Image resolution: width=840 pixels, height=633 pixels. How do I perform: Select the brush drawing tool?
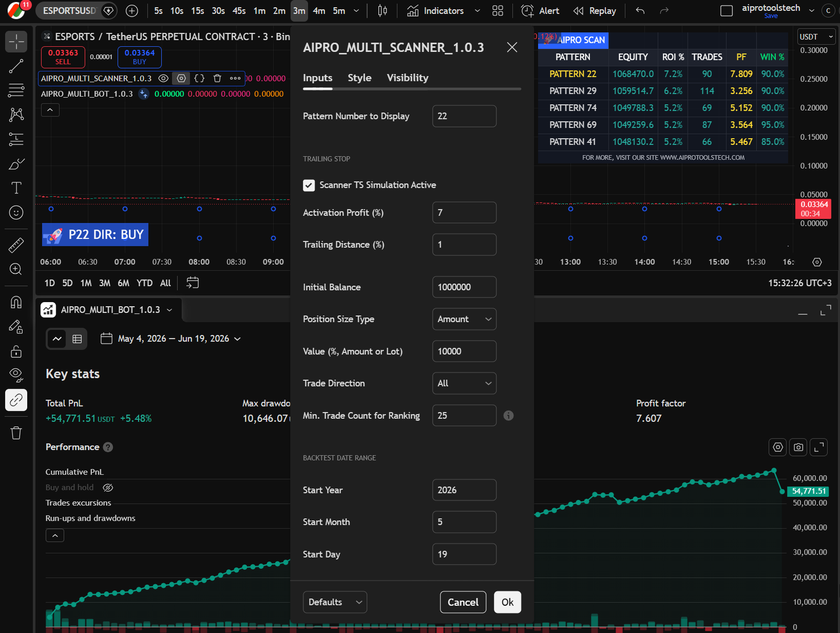point(16,164)
